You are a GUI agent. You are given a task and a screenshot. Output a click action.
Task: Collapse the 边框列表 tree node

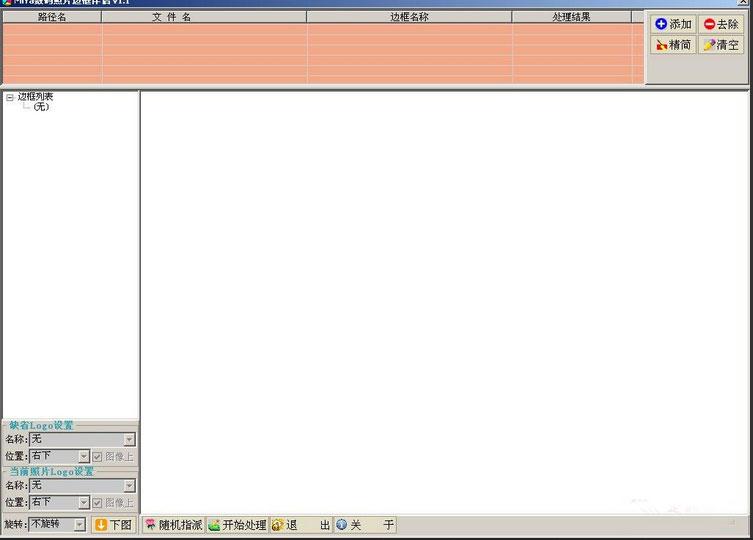point(10,97)
